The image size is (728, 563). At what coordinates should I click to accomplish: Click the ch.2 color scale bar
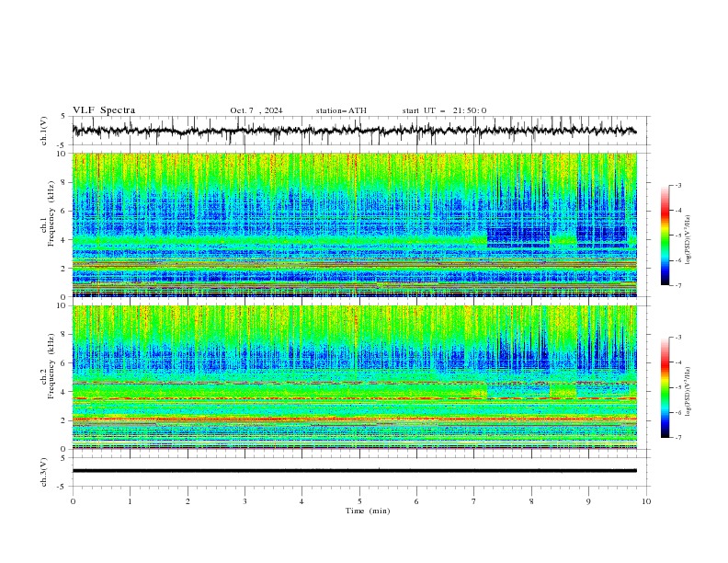tap(665, 387)
